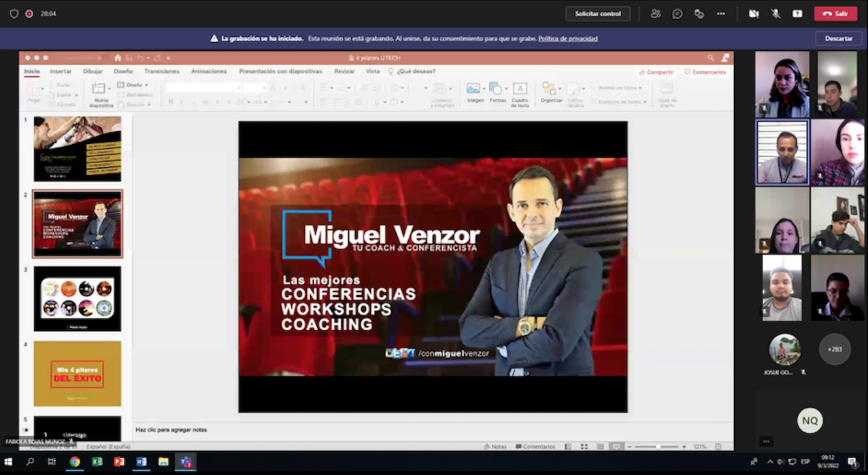Image resolution: width=868 pixels, height=475 pixels.
Task: Open the meeting chat panel
Action: 678,14
